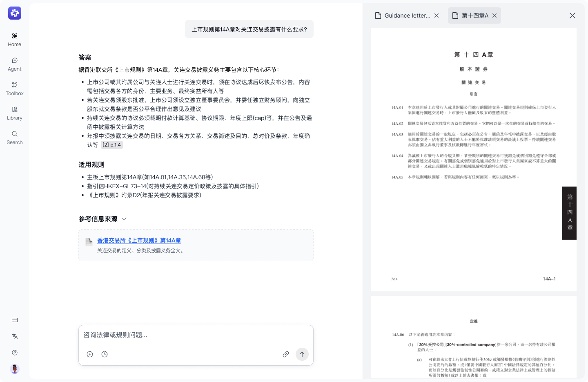Screen dimensions: 588x382
Task: Click the 主板上市规则第14A章 bullet text
Action: pos(150,177)
